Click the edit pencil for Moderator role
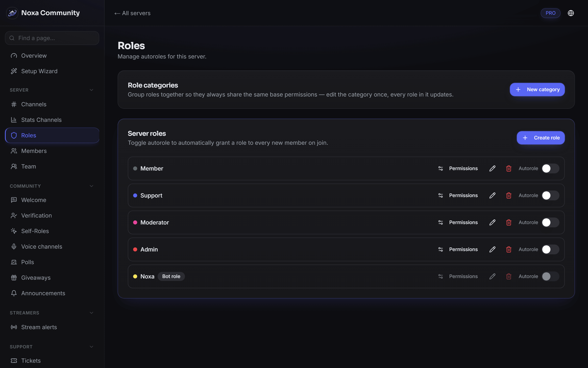Image resolution: width=588 pixels, height=368 pixels. 492,222
